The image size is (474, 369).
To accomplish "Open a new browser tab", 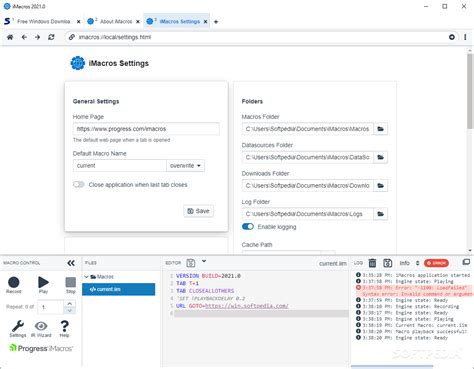I will tap(216, 22).
